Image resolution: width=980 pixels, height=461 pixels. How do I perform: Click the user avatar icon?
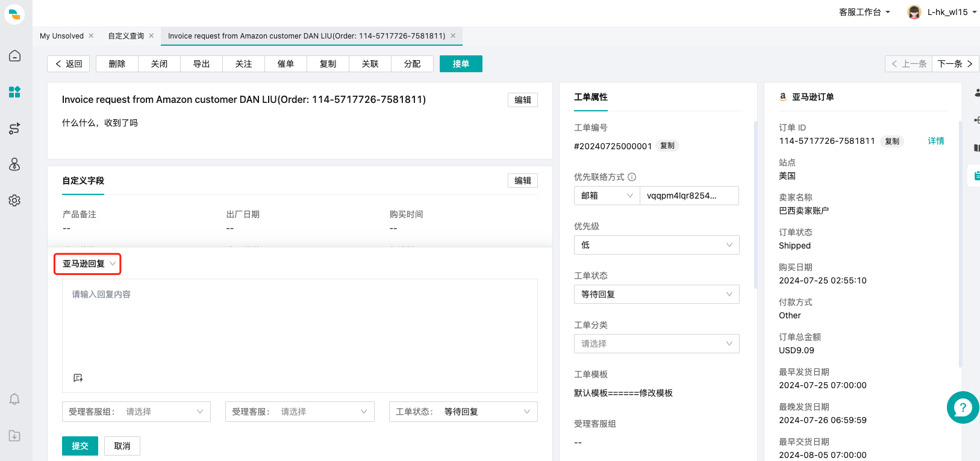(x=914, y=12)
